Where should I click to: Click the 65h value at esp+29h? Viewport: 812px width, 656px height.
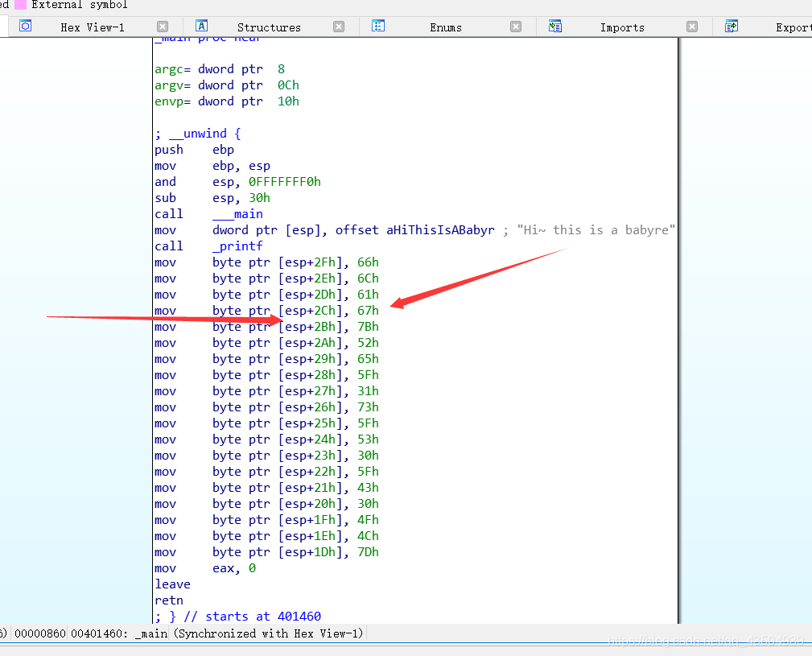pos(369,359)
